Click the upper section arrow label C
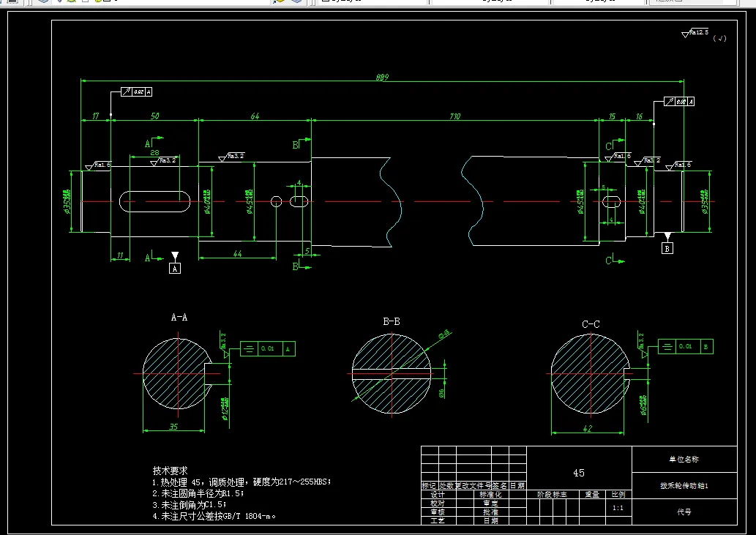The height and width of the screenshot is (535, 756). click(x=608, y=146)
